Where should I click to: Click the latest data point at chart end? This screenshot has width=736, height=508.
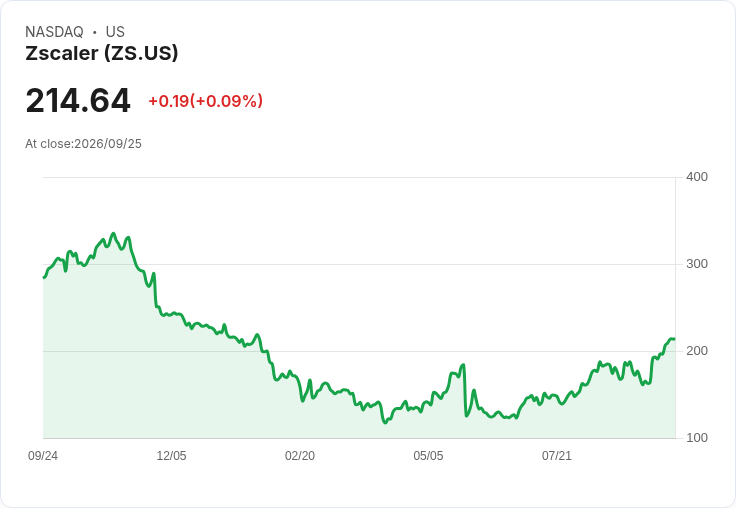click(674, 339)
